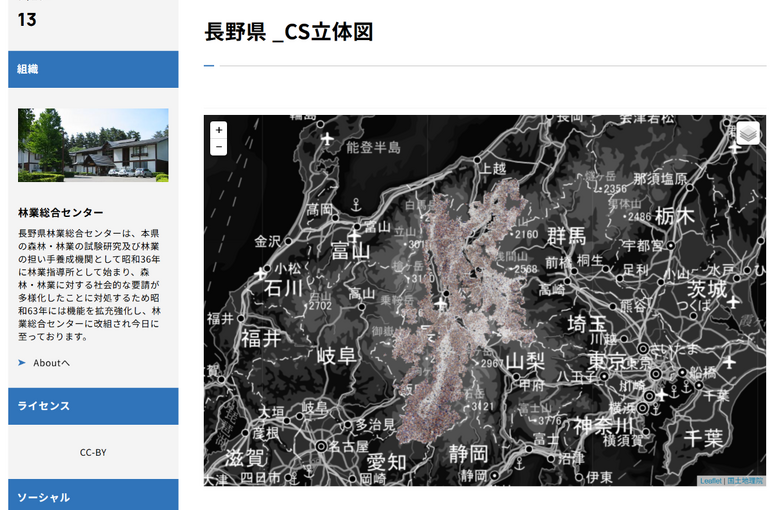Click the 林業総合センター building photo
Screen dimensions: 770x510
(93, 145)
